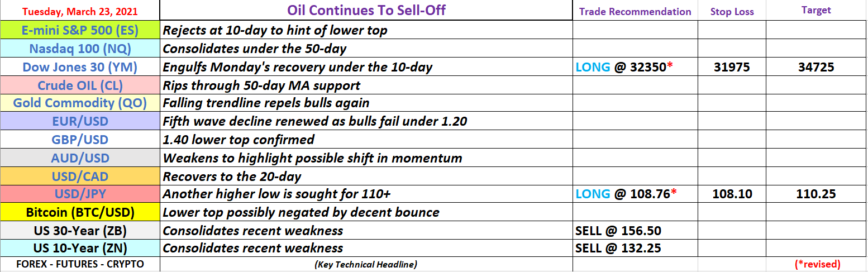Select the Crude OIL (CL) cell
The width and height of the screenshot is (868, 272).
pyautogui.click(x=80, y=85)
